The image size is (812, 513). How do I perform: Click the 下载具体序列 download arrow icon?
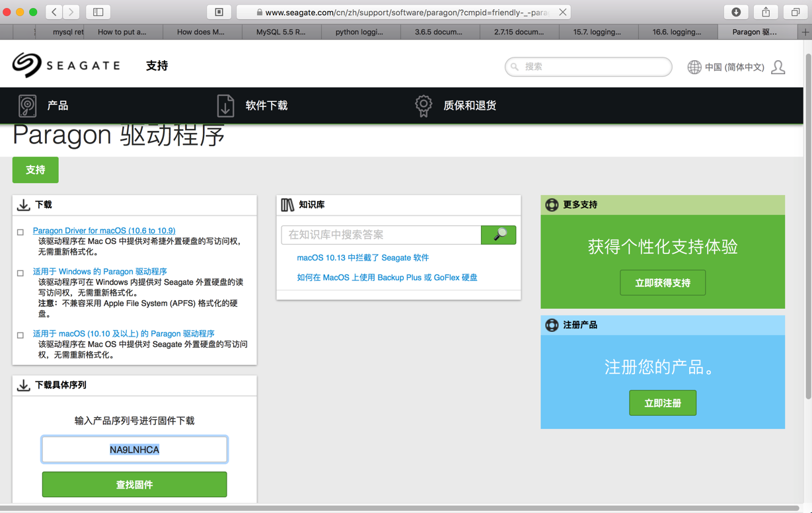(x=23, y=385)
